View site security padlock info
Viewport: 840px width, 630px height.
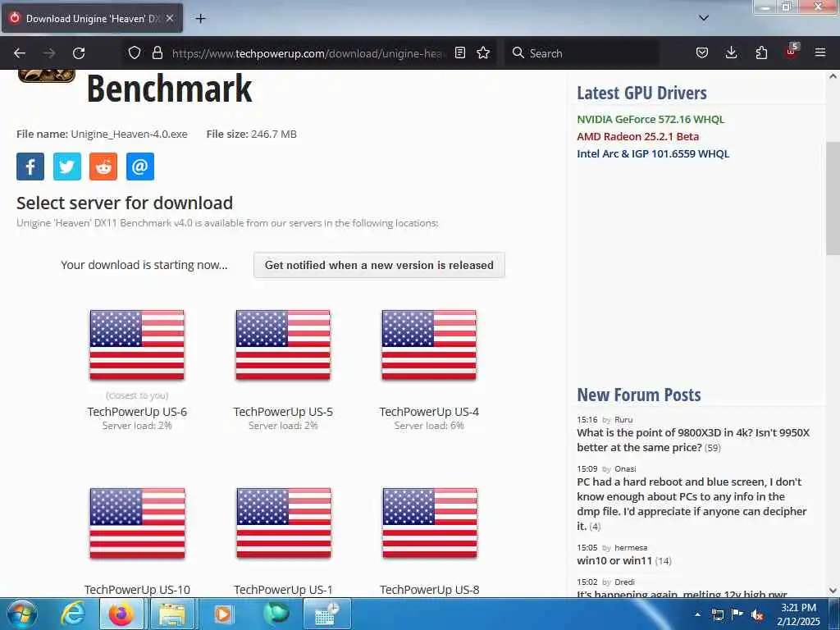[157, 52]
